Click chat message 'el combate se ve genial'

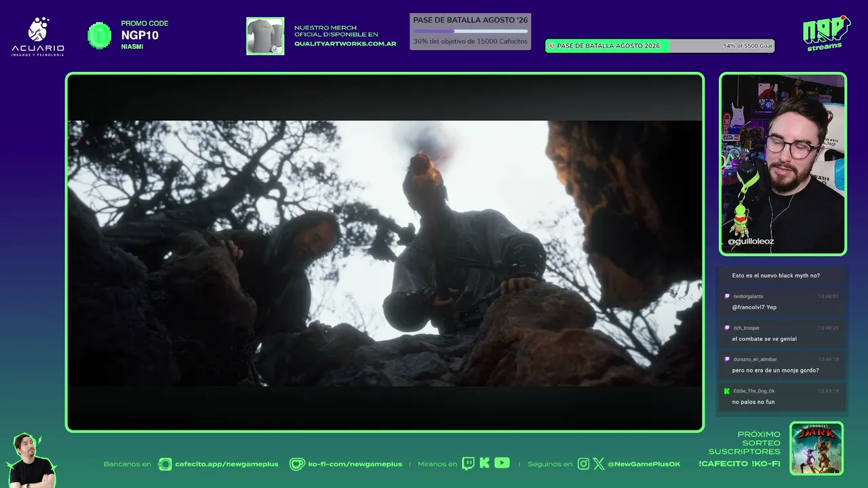pos(764,339)
